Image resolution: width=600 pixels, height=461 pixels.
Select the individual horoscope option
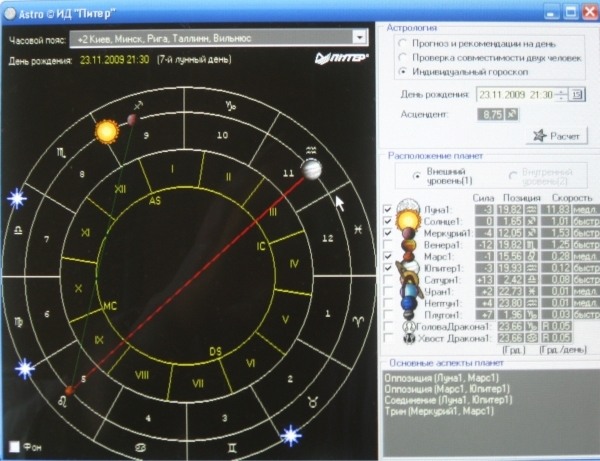click(x=402, y=72)
